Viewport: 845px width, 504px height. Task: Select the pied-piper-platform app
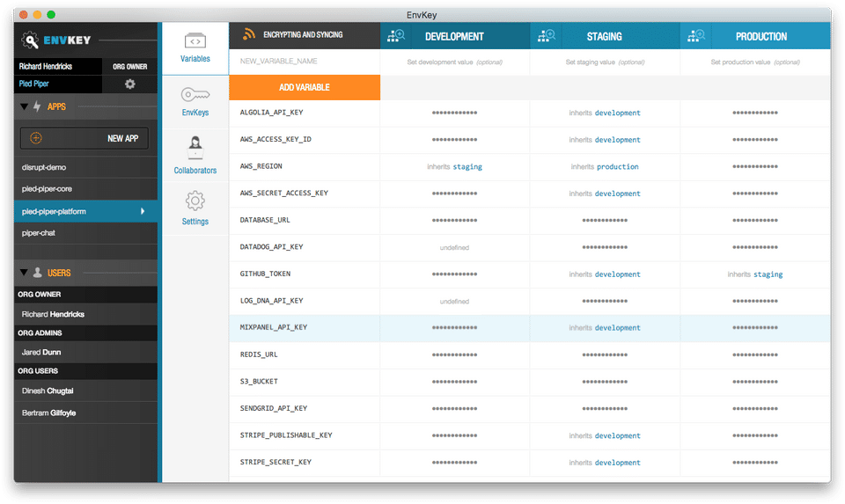pos(85,211)
